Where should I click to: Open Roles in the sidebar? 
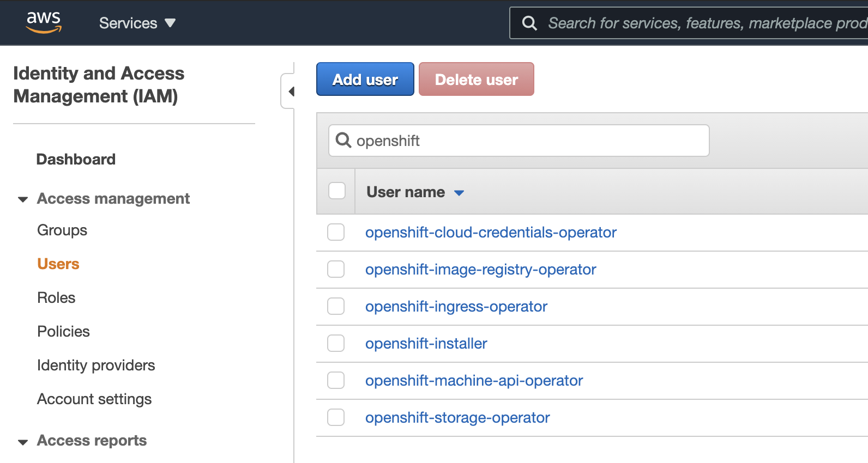tap(56, 297)
